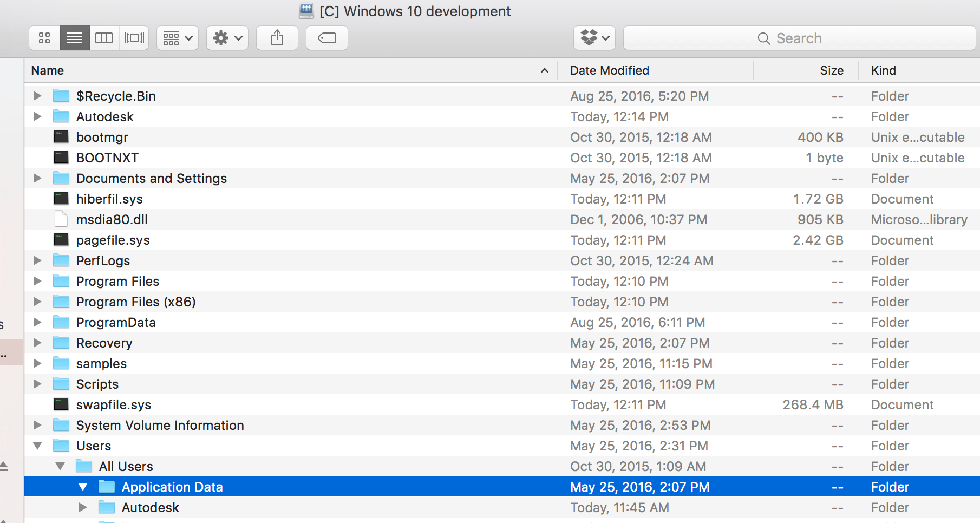Viewport: 980px width, 523px height.
Task: Click the "May 25, 2016, 11:09 PM" date
Action: point(643,384)
